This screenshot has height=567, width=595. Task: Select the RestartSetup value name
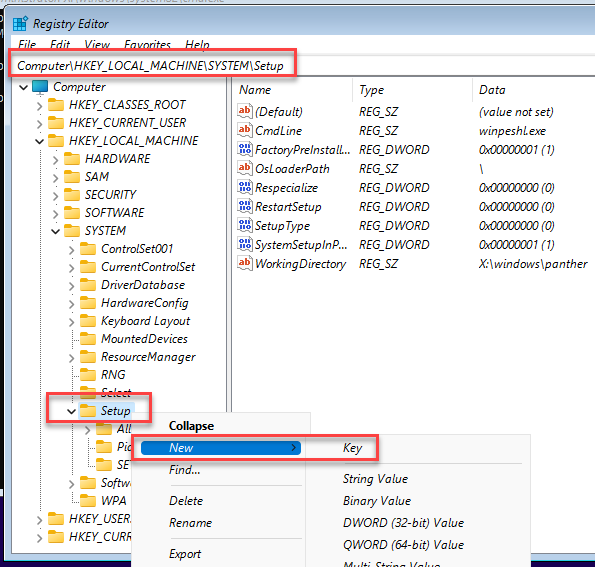tap(288, 207)
